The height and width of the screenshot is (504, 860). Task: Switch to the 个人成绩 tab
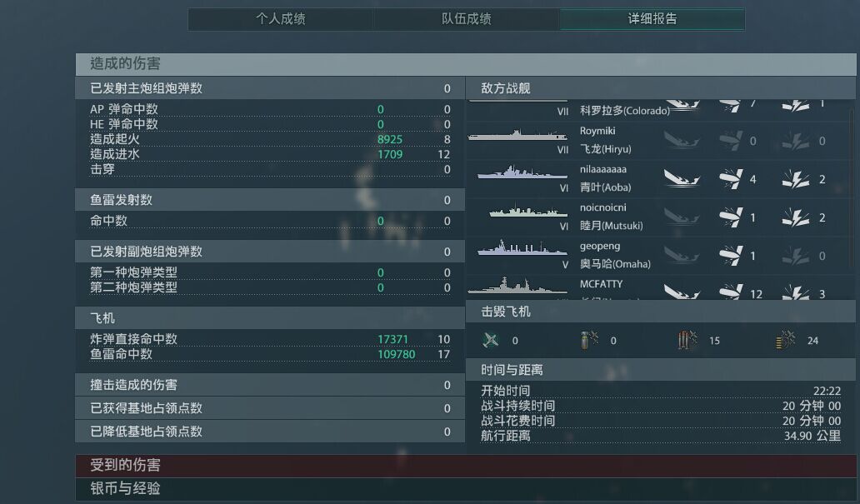(281, 19)
